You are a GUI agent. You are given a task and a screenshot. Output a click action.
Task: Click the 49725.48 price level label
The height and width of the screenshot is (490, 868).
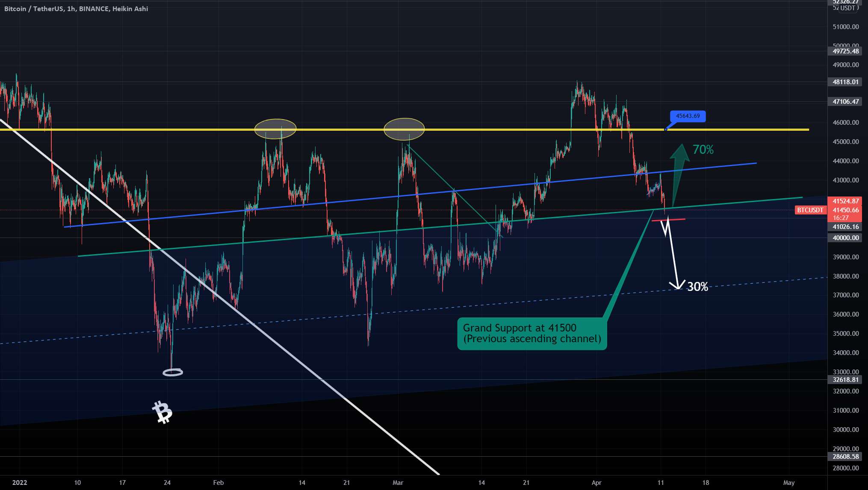pyautogui.click(x=846, y=51)
